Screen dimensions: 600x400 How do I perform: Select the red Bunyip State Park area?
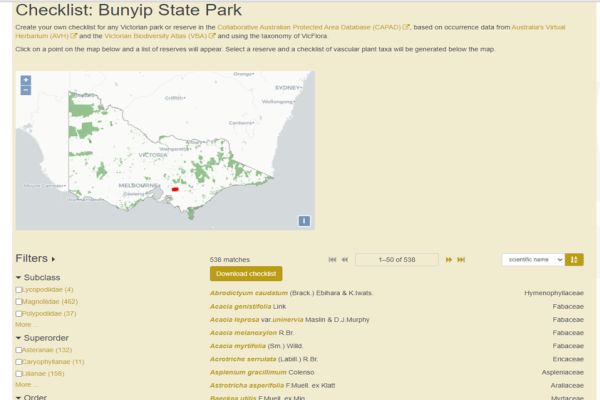(175, 189)
